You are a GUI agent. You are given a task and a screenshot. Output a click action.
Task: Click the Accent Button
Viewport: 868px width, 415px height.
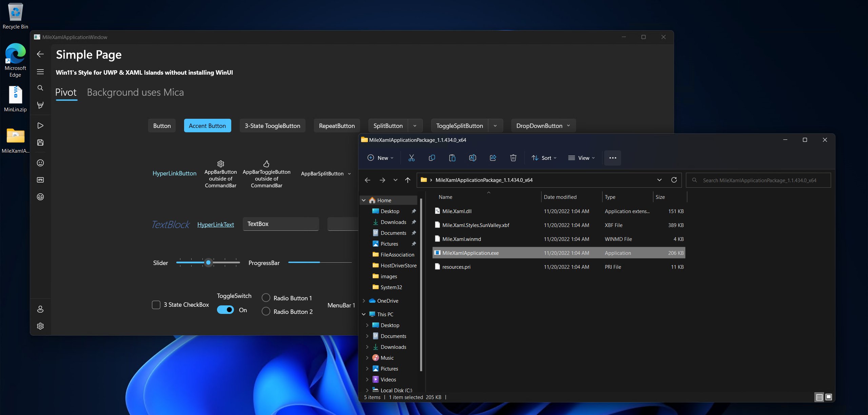(x=208, y=126)
